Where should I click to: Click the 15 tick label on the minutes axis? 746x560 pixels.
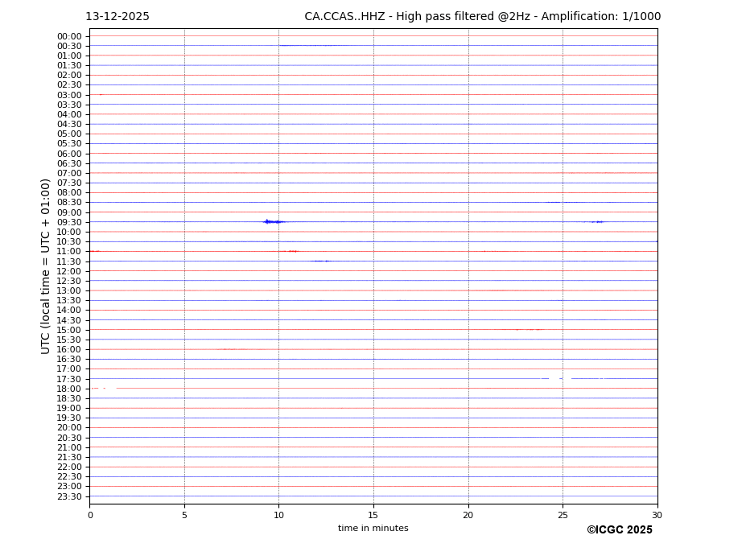pos(373,515)
